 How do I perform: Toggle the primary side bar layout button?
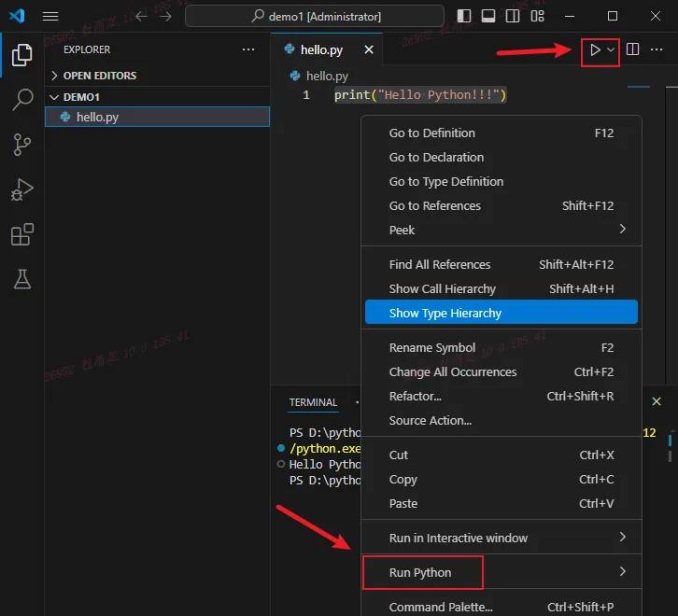464,17
